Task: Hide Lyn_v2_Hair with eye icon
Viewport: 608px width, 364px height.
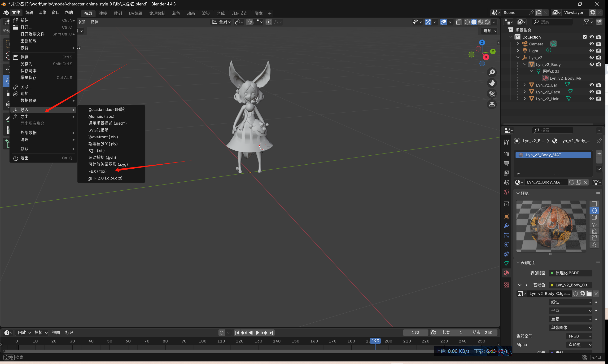Action: tap(592, 99)
